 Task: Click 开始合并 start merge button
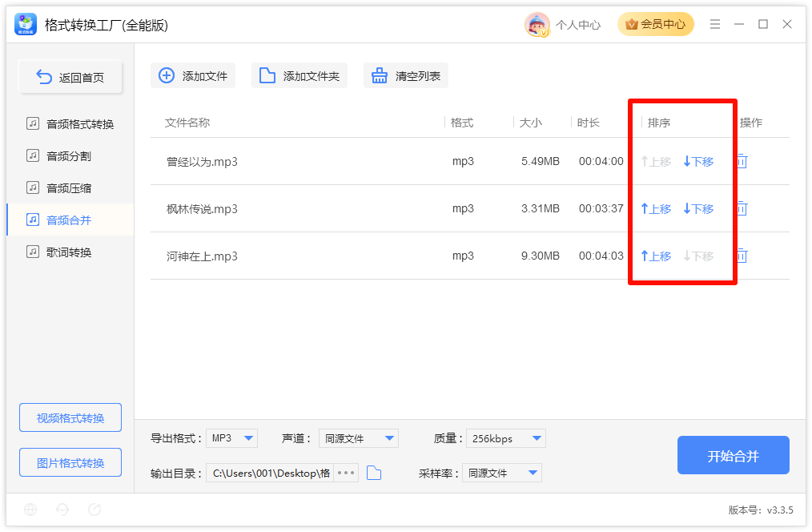[x=734, y=455]
